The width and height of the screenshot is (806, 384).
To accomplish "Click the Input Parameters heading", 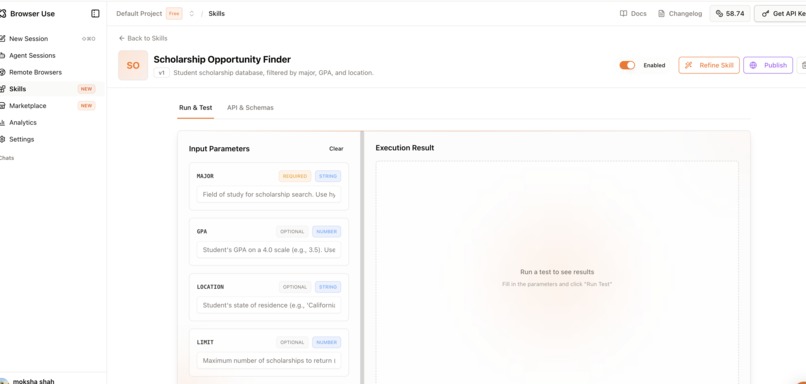I will [219, 149].
